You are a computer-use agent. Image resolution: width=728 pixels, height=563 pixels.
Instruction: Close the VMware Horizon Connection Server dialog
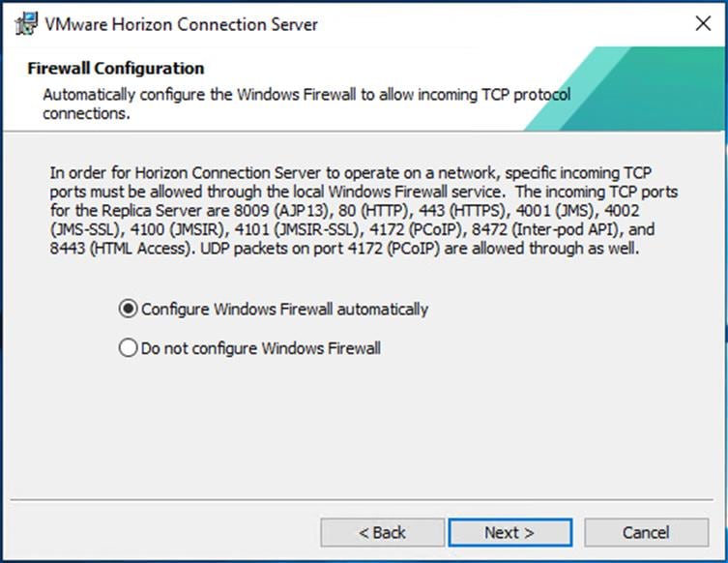tap(703, 23)
